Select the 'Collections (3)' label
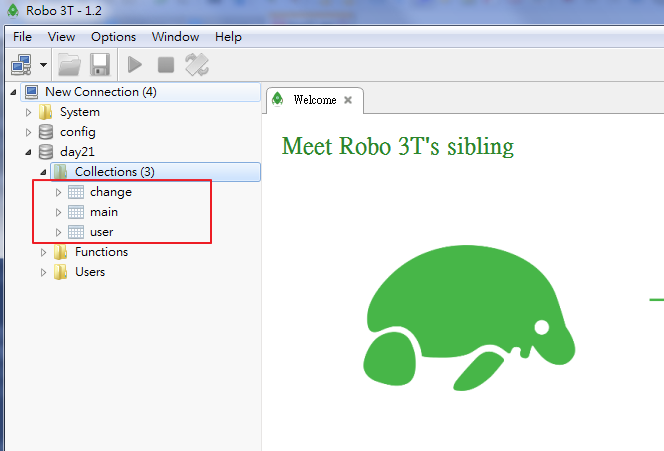 (115, 172)
